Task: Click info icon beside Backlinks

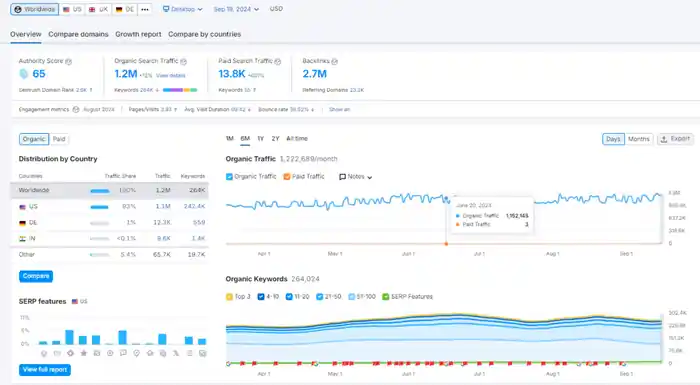Action: tap(334, 62)
